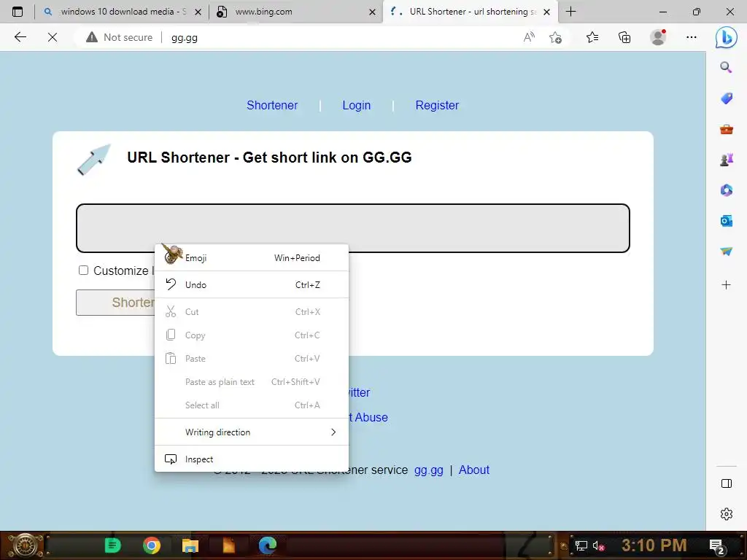Open the notification center icon

[716, 546]
